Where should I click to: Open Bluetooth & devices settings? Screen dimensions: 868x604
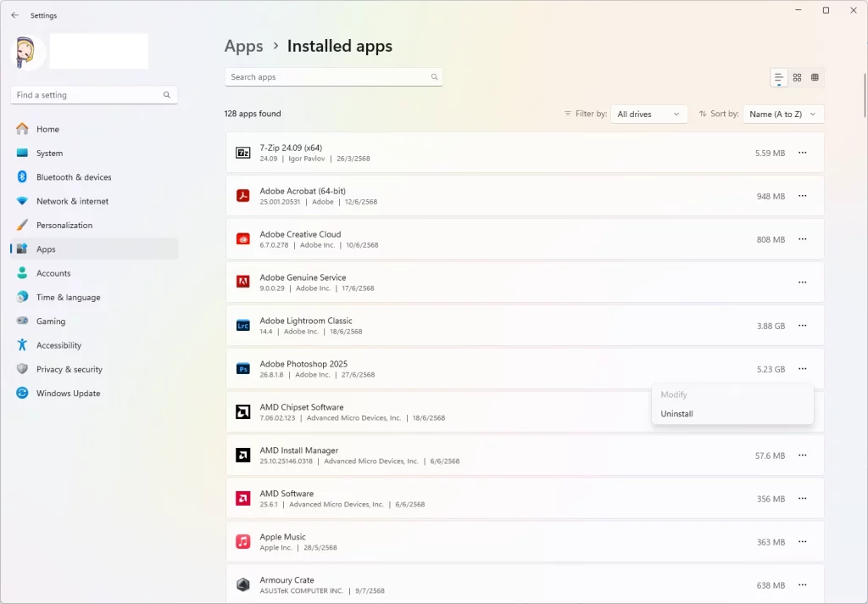click(94, 177)
